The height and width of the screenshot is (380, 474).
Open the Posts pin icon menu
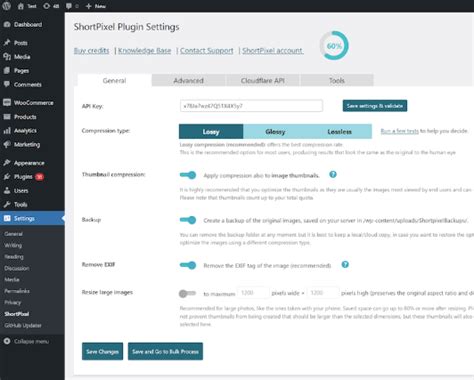[7, 43]
